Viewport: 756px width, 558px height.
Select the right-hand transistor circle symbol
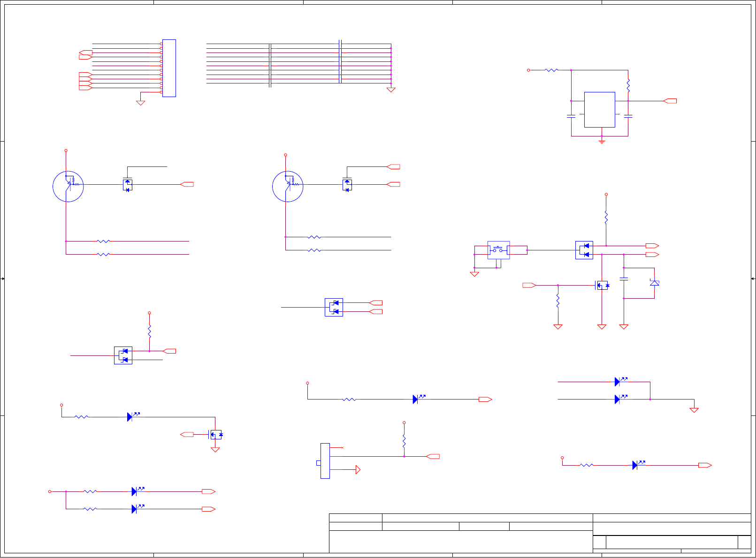(288, 186)
